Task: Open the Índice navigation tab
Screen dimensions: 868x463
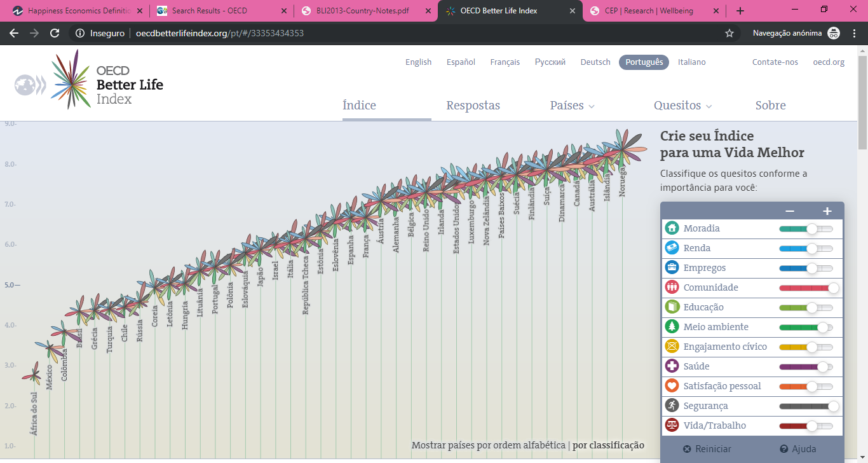Action: coord(360,106)
